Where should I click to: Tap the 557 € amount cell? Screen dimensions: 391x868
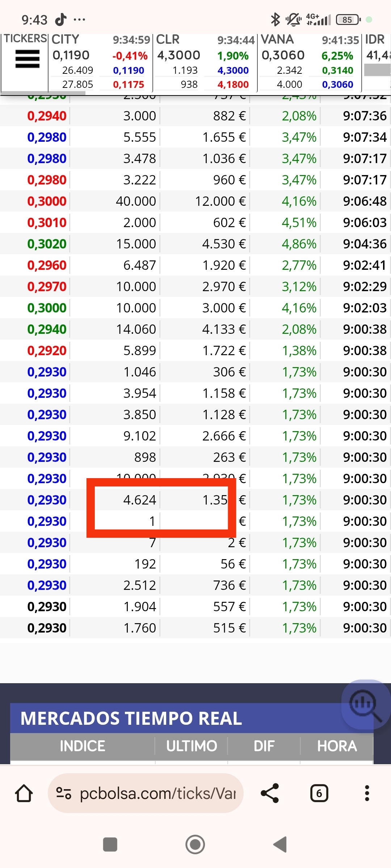point(230,607)
